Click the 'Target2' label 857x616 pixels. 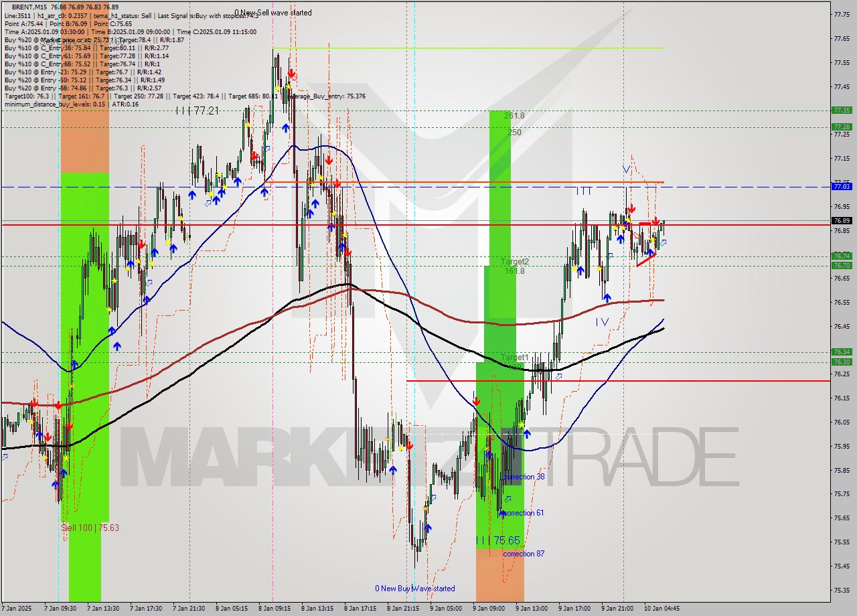pyautogui.click(x=515, y=262)
